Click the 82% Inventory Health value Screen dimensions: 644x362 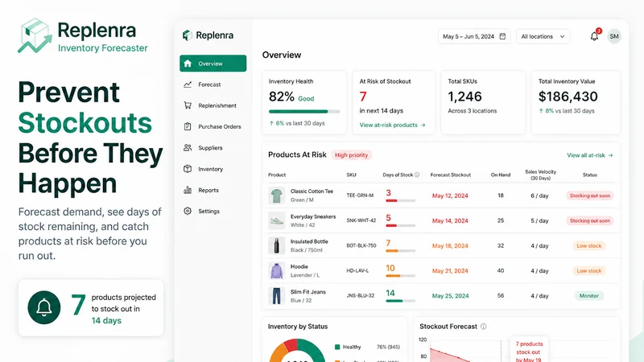tap(281, 97)
